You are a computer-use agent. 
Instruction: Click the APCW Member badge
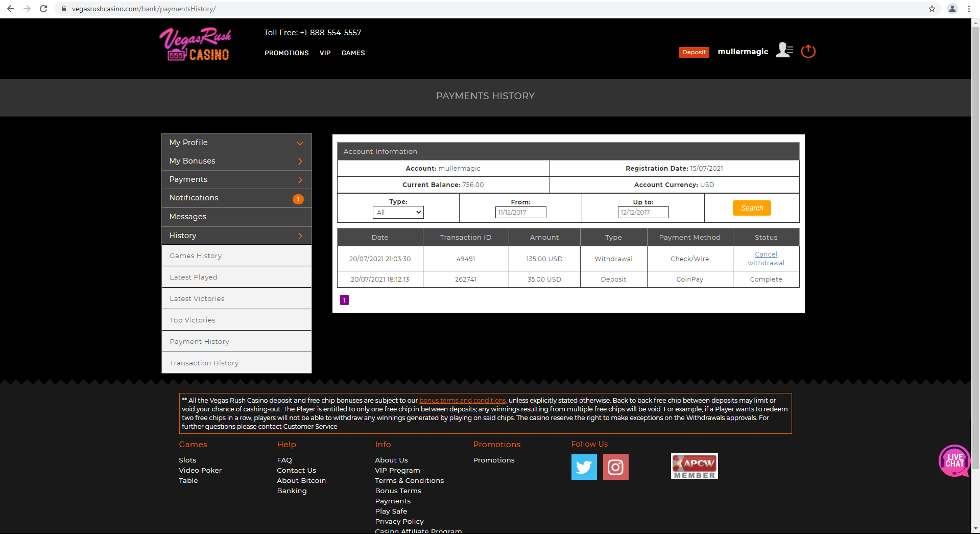coord(694,466)
